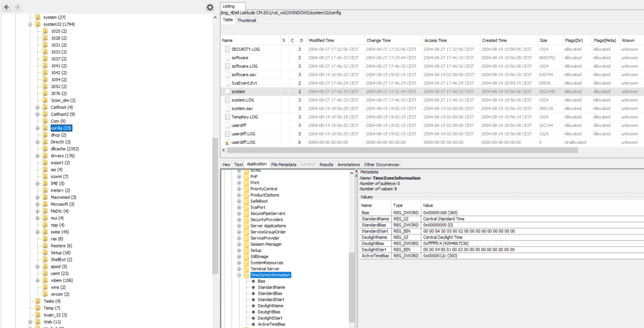This screenshot has height=328, width=644.
Task: Click the oobe (45) folder icon
Action: (45, 232)
